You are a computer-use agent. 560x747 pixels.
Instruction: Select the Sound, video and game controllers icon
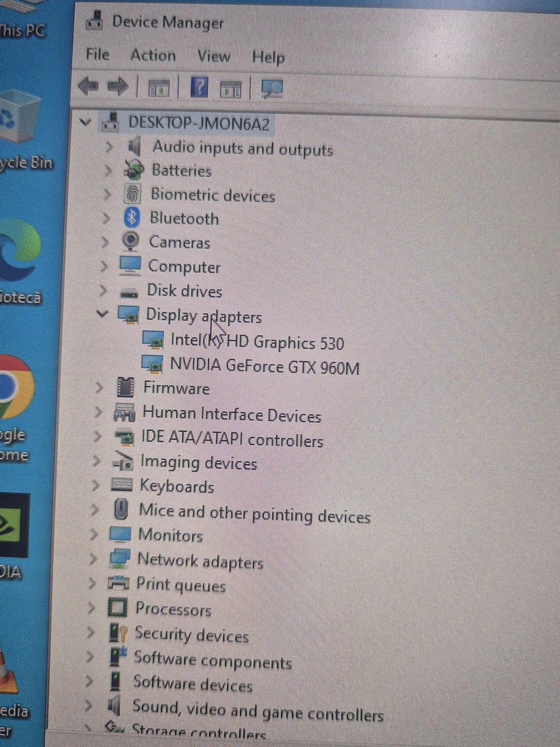(x=114, y=705)
